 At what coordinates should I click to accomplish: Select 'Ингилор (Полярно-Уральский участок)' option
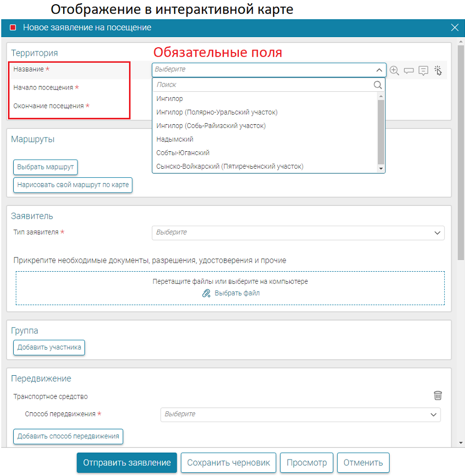217,112
